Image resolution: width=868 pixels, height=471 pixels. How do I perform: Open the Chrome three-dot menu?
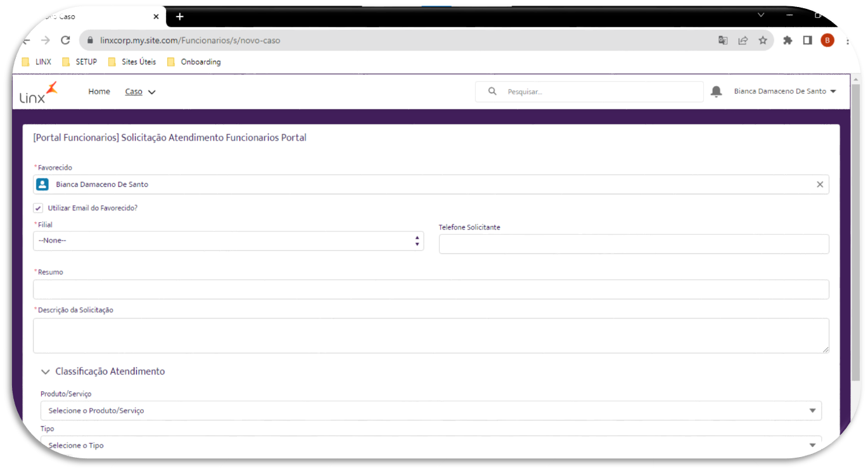tap(848, 41)
